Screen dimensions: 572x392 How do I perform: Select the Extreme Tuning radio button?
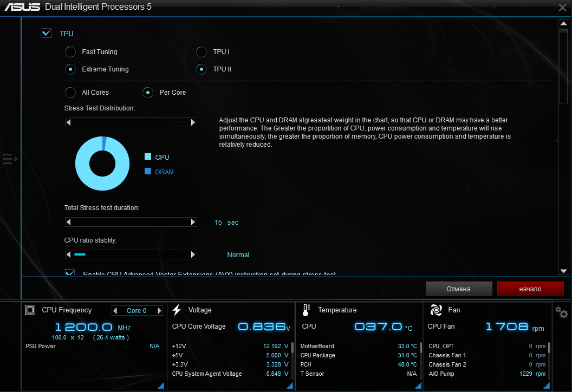tap(70, 69)
